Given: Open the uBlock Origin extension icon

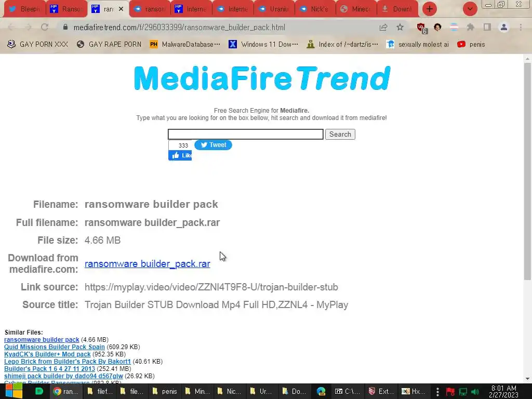Looking at the screenshot, I should tap(421, 28).
